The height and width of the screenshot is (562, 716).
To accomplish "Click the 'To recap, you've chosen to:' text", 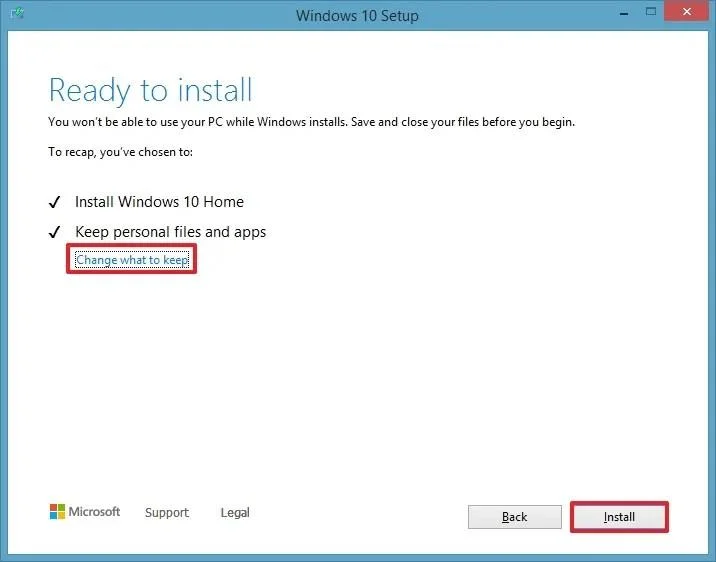I will pos(121,152).
